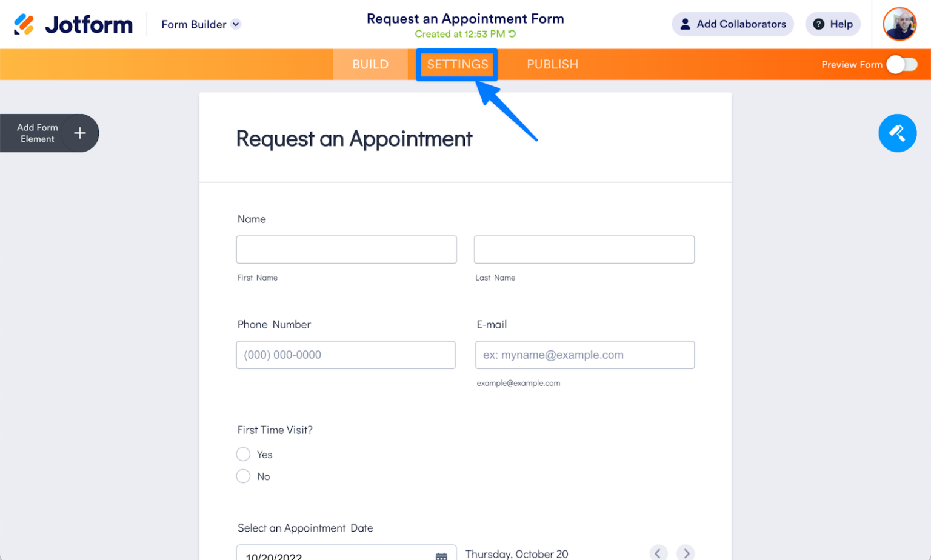Open the Publish tab
The image size is (931, 560).
pyautogui.click(x=552, y=64)
